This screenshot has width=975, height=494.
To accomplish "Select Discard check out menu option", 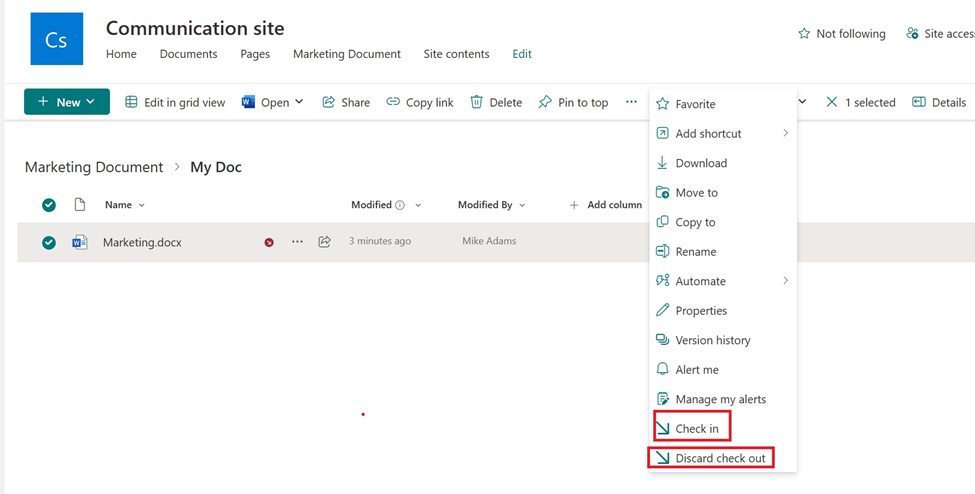I will [x=719, y=458].
